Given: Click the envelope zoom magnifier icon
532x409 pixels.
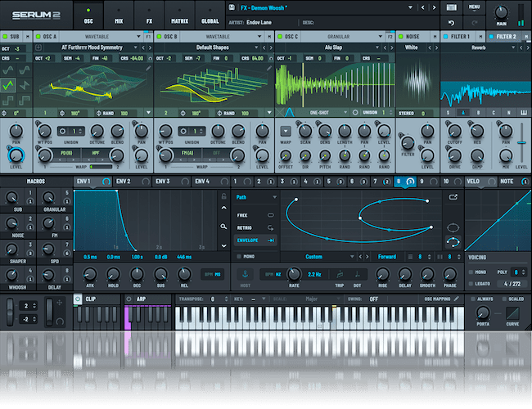Looking at the screenshot, I should click(x=223, y=227).
